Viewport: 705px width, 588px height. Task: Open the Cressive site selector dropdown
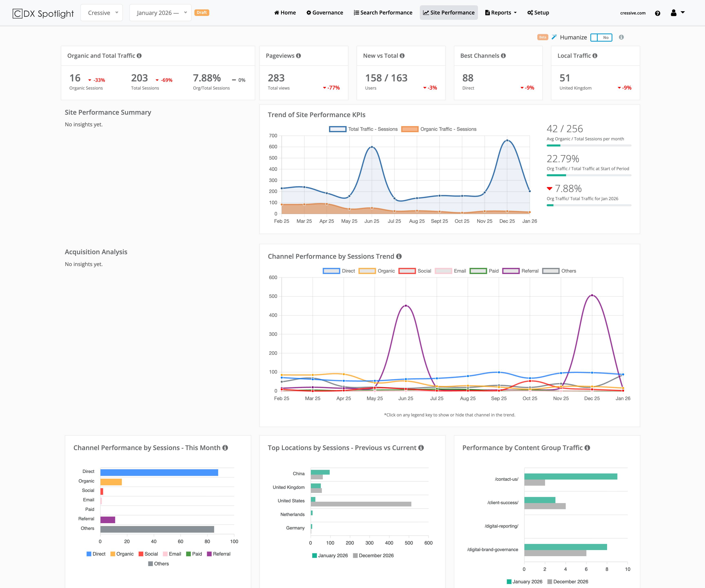101,12
